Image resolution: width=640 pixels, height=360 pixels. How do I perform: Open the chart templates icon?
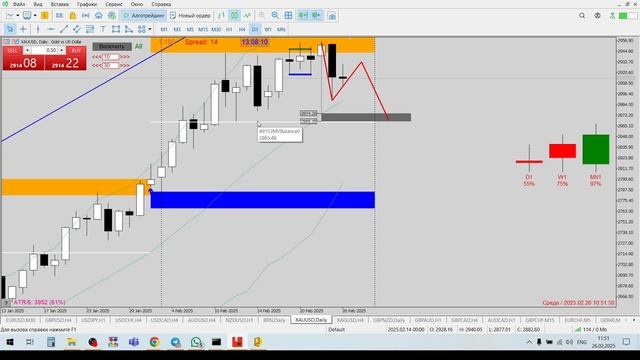point(27,16)
